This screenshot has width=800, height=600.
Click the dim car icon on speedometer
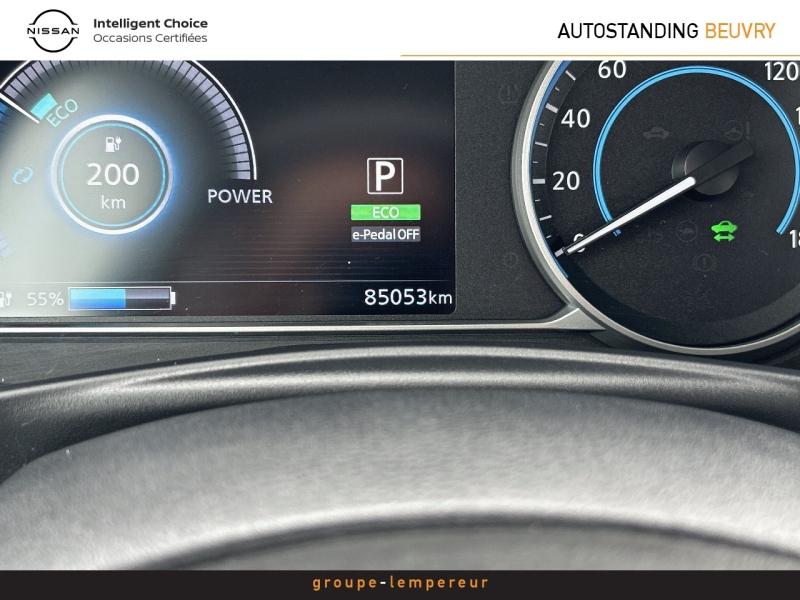point(656,134)
